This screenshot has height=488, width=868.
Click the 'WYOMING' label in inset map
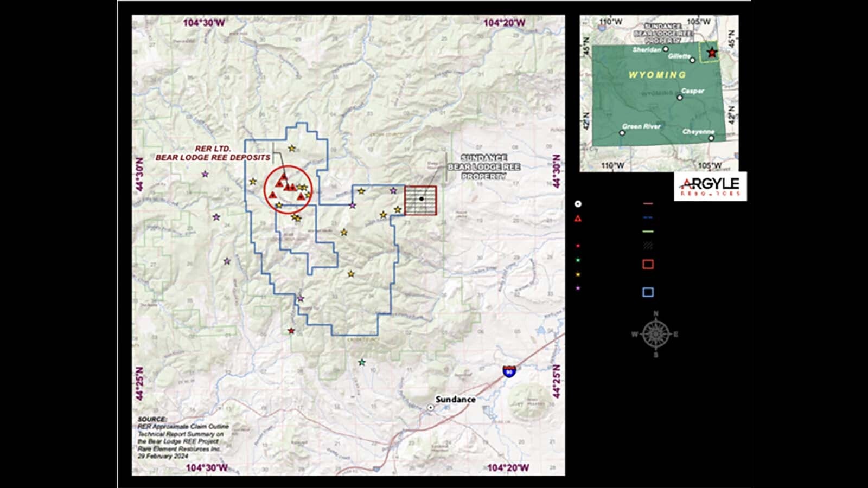pos(657,75)
